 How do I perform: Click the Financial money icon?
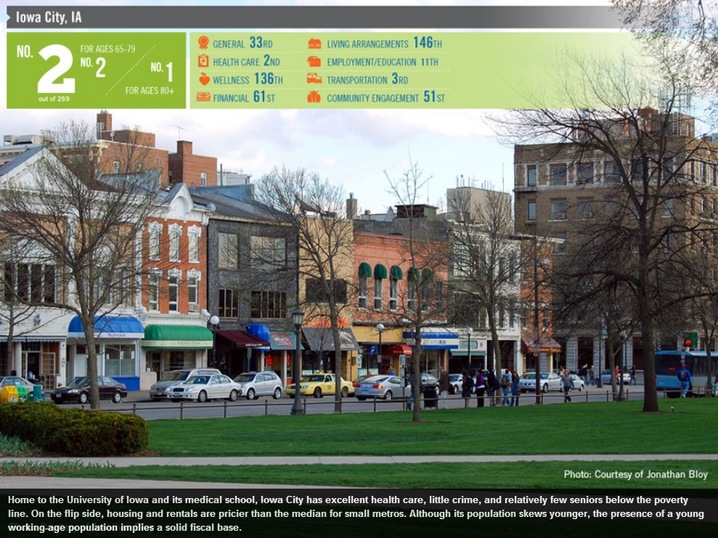tap(203, 97)
